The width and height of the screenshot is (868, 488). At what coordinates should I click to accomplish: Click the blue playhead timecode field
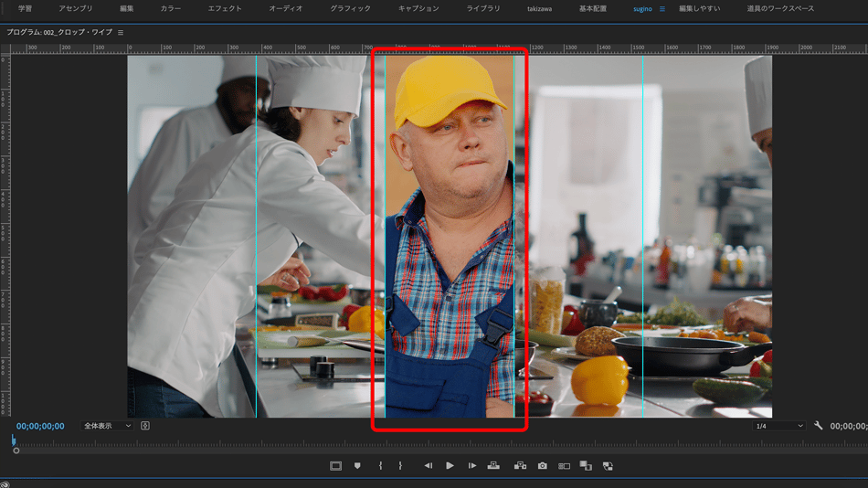pos(40,426)
